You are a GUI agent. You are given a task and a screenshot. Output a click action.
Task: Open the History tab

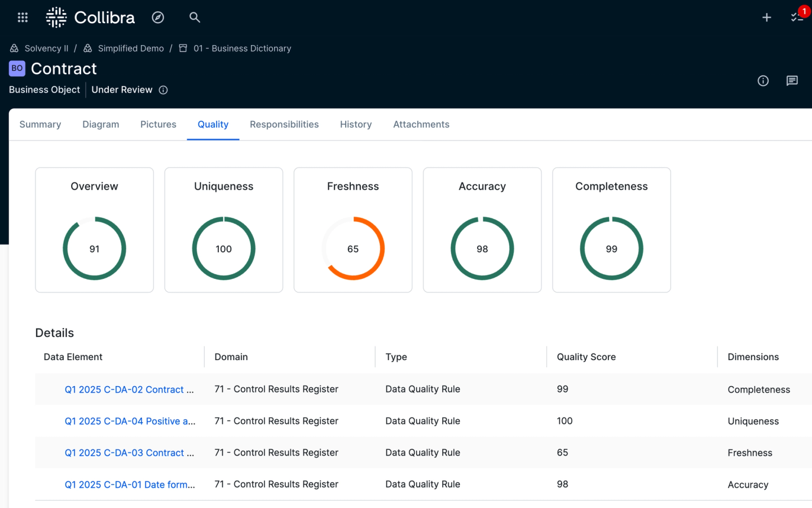tap(356, 124)
